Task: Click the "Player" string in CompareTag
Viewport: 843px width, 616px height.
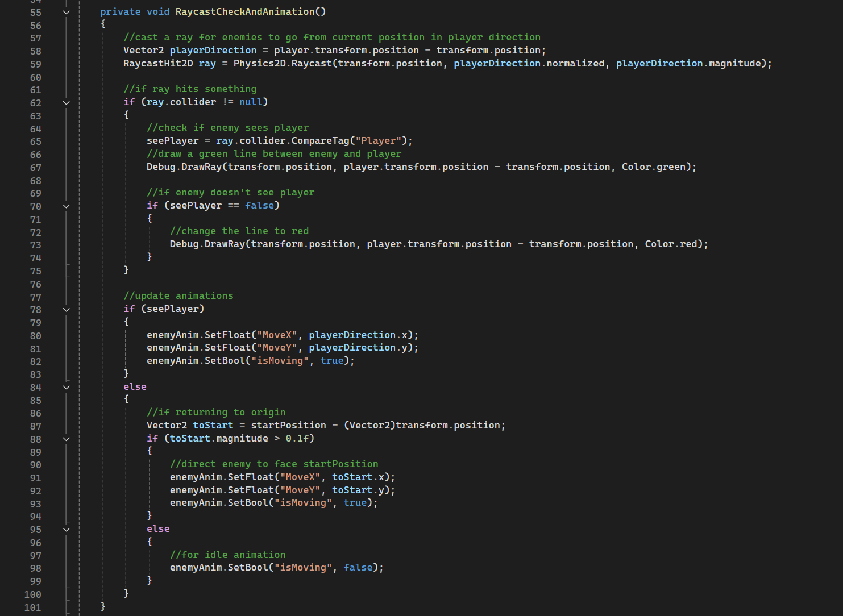Action: point(378,140)
